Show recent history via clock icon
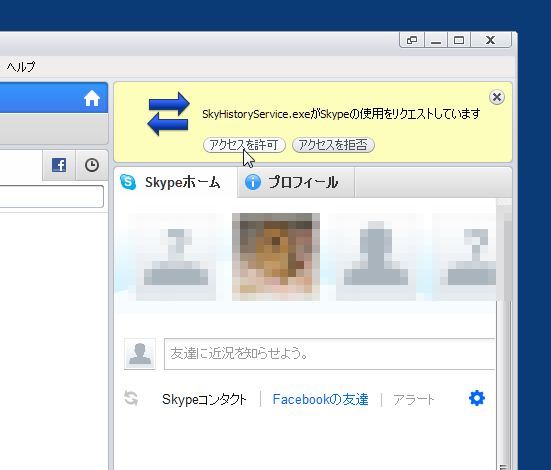Image resolution: width=551 pixels, height=470 pixels. (92, 165)
